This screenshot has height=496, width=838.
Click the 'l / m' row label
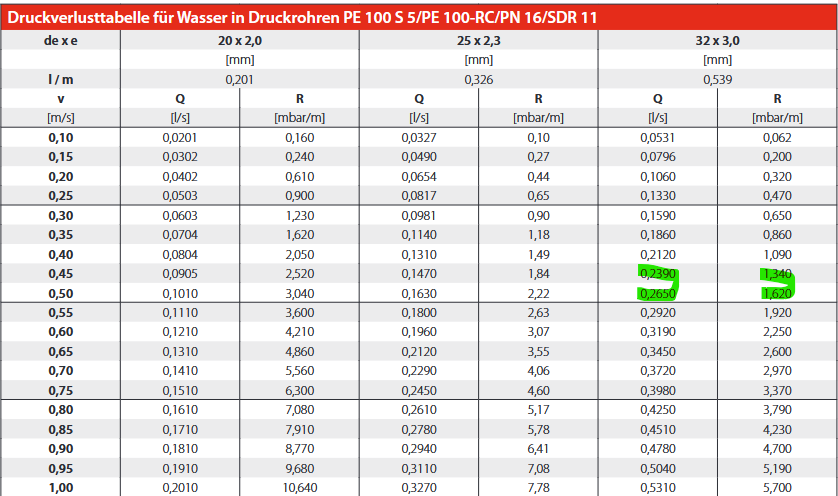click(60, 79)
